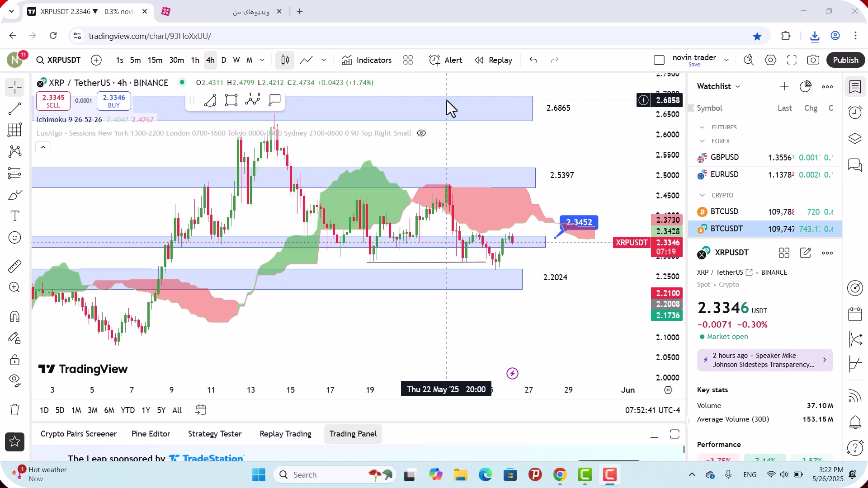Open the Pine Editor tab
Image resolution: width=868 pixels, height=488 pixels.
tap(151, 434)
